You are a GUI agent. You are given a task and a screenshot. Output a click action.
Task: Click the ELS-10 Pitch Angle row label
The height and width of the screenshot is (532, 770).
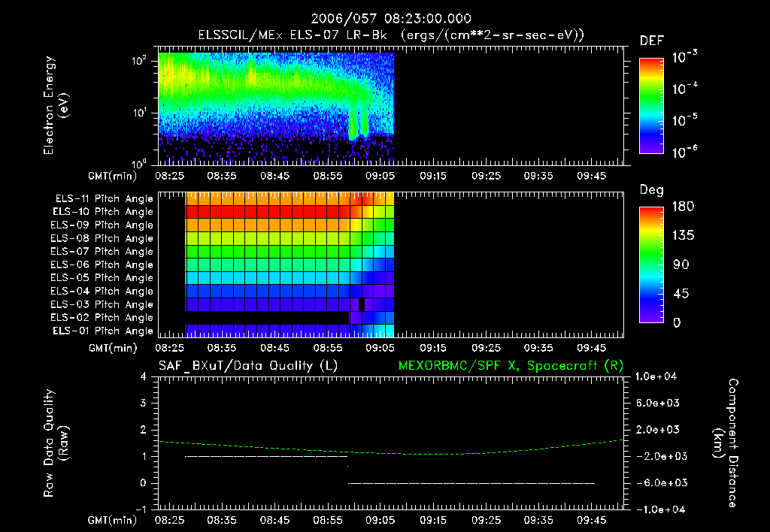pos(103,212)
